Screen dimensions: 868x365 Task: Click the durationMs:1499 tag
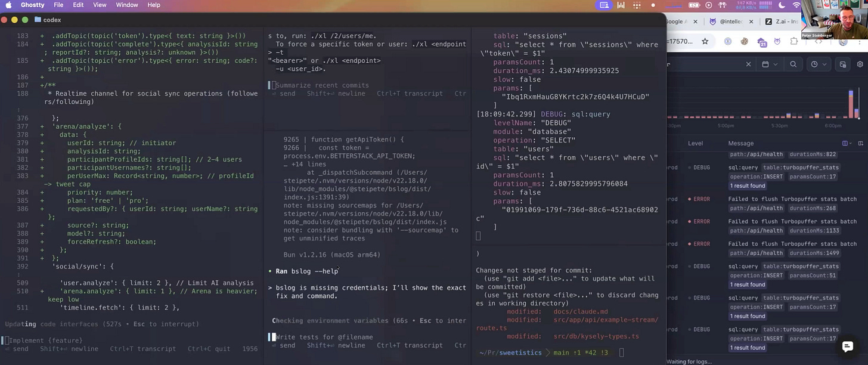[813, 253]
